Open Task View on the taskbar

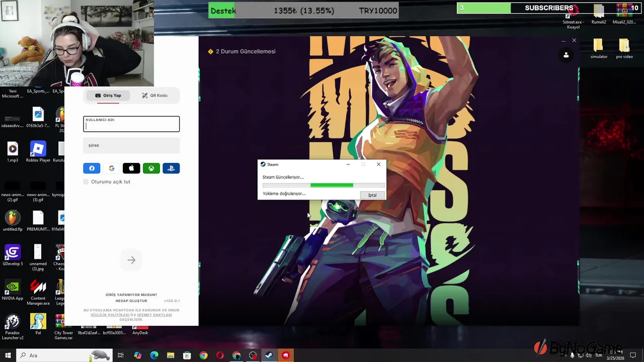121,355
